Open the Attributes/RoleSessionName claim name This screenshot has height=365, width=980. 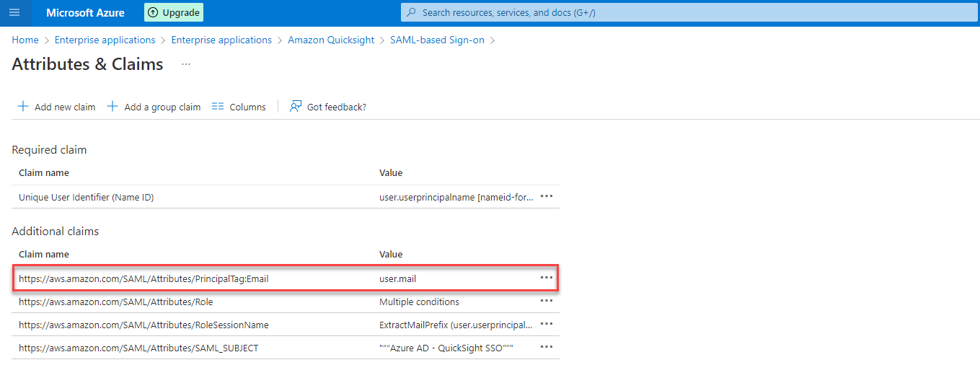[x=144, y=325]
